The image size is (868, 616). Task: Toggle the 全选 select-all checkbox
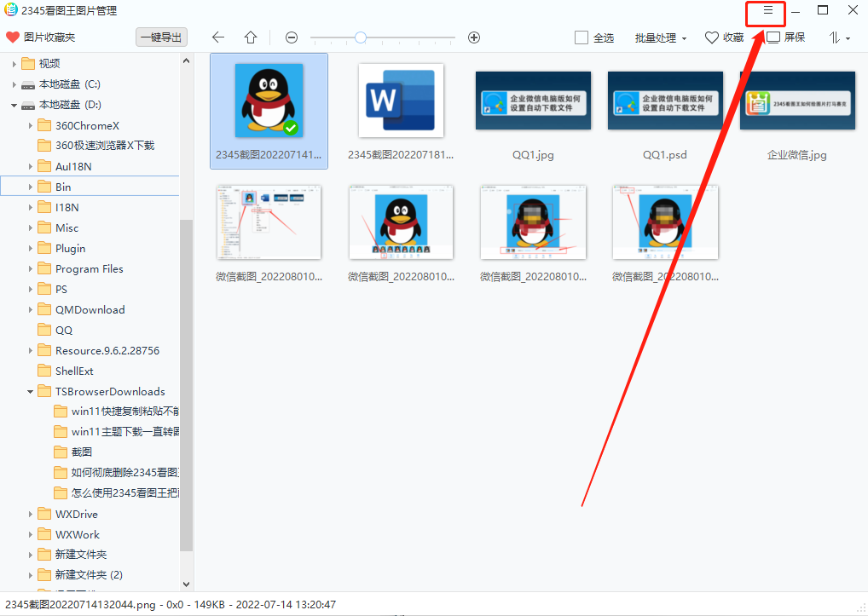(x=582, y=37)
